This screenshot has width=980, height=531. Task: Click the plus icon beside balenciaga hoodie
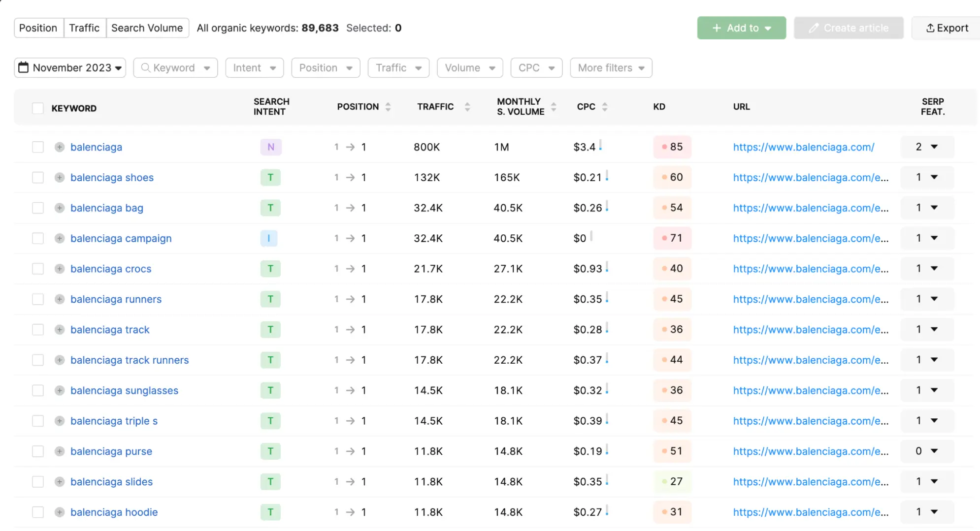click(x=60, y=512)
